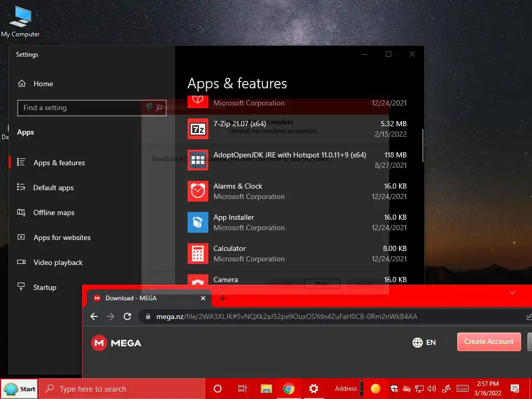532x399 pixels.
Task: Open Windows Security shield tray icon
Action: click(394, 389)
